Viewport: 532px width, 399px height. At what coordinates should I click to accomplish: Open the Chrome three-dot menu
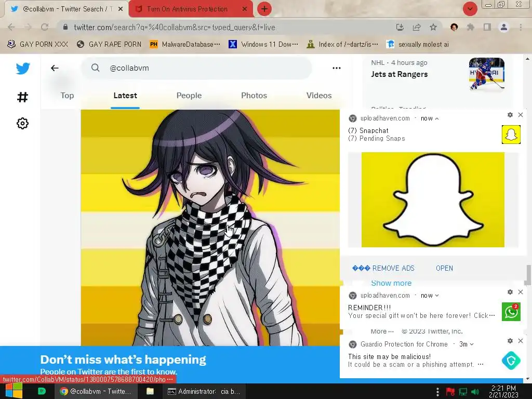coord(521,27)
